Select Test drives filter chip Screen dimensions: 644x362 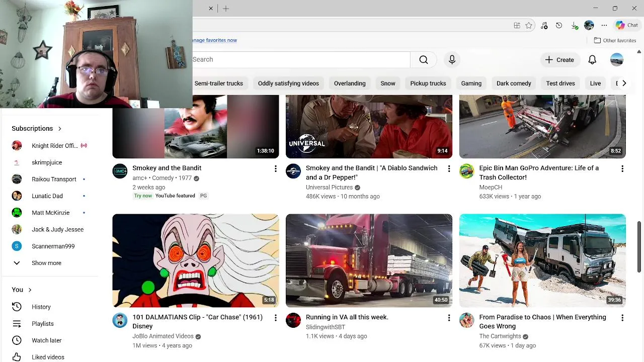(560, 83)
